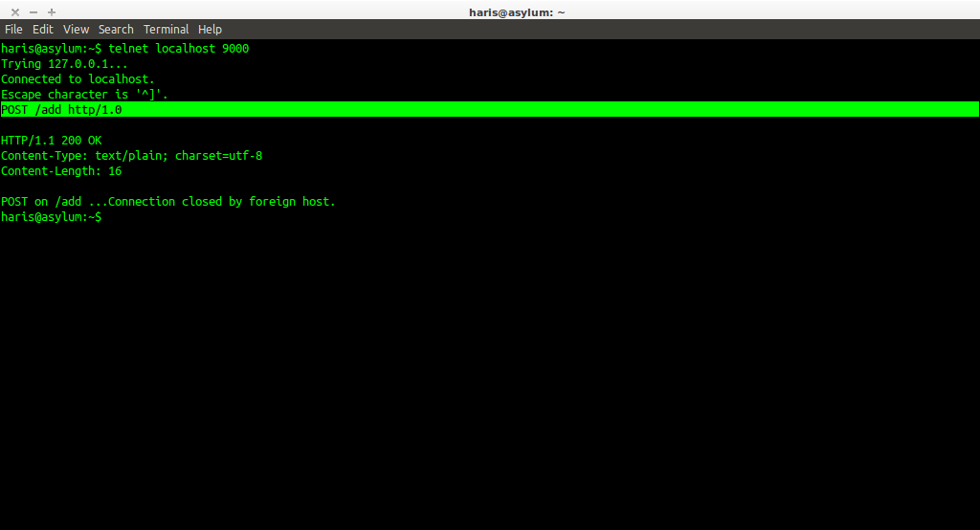Image resolution: width=980 pixels, height=530 pixels.
Task: Click the close window button
Action: pyautogui.click(x=15, y=11)
